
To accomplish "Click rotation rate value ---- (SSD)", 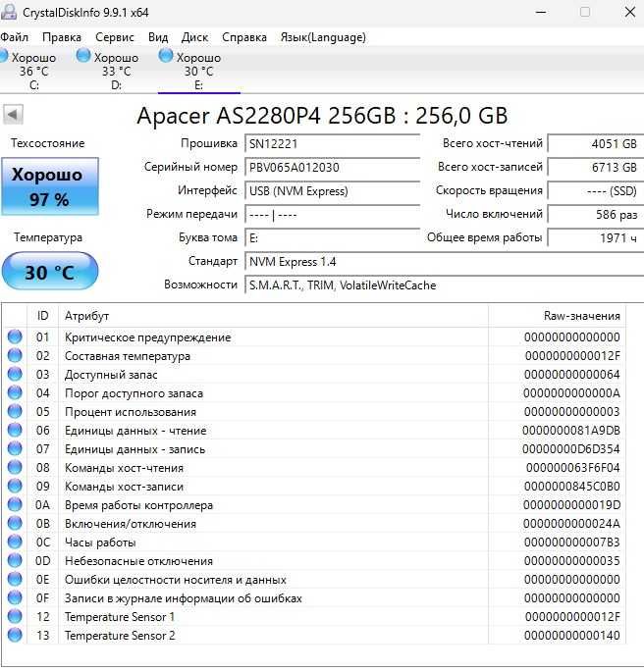I will click(596, 190).
